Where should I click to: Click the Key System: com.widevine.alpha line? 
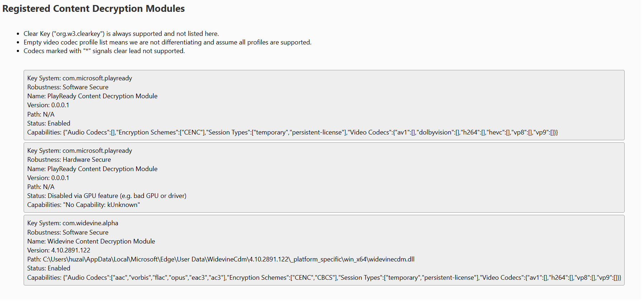coord(73,223)
